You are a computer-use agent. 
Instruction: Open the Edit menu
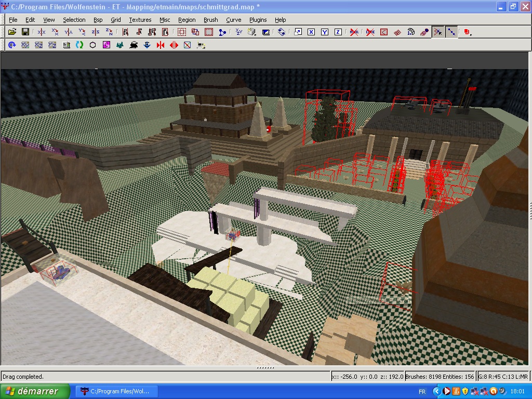30,20
